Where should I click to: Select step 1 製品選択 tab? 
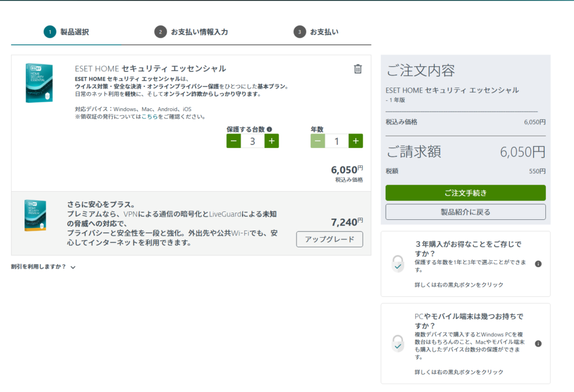[x=66, y=32]
